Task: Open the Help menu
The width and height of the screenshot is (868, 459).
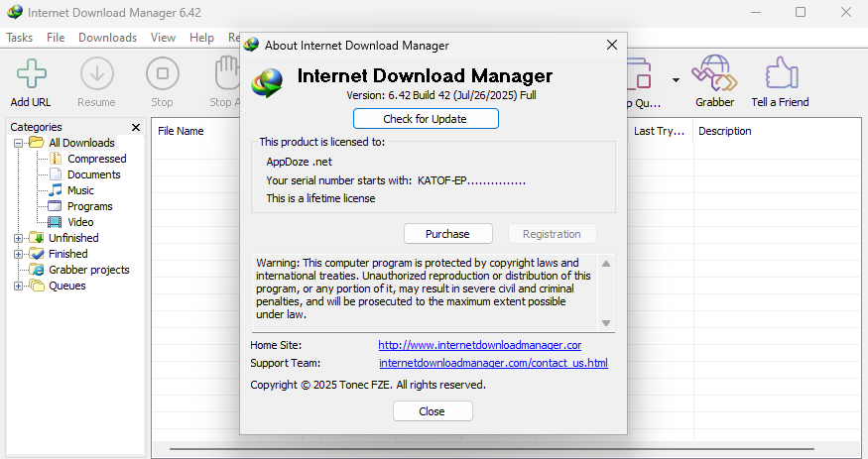Action: click(201, 38)
